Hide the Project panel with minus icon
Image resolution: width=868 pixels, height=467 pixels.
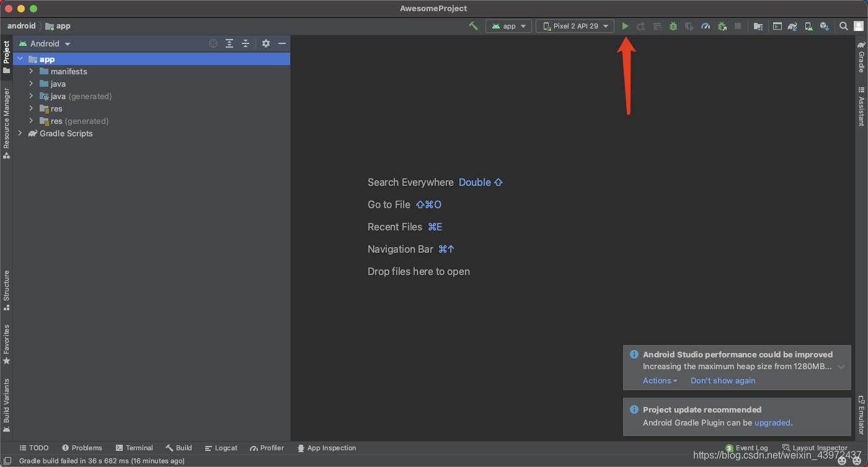click(x=282, y=43)
